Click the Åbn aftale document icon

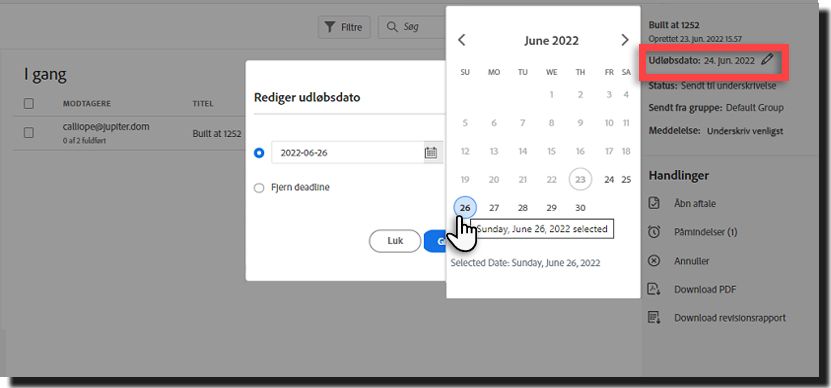(655, 203)
